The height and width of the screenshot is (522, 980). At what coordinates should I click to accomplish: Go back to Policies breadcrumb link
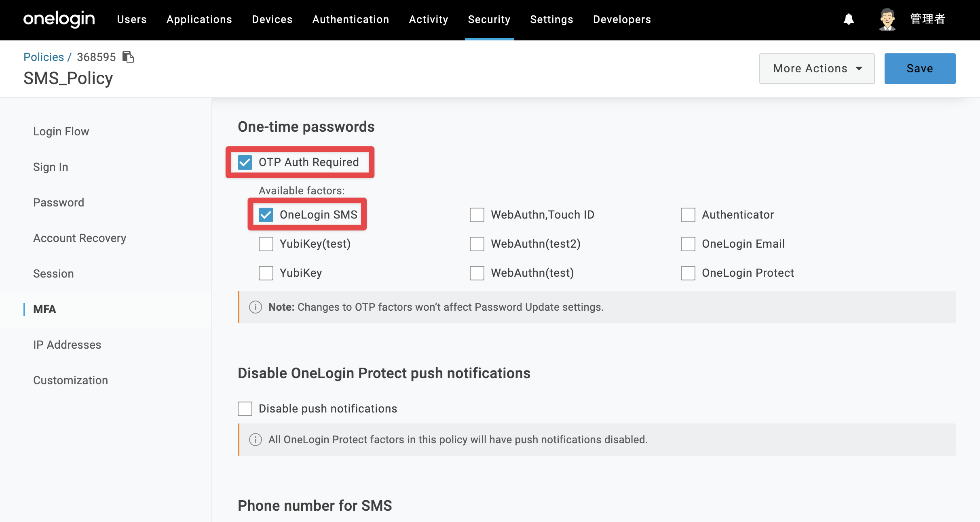44,57
